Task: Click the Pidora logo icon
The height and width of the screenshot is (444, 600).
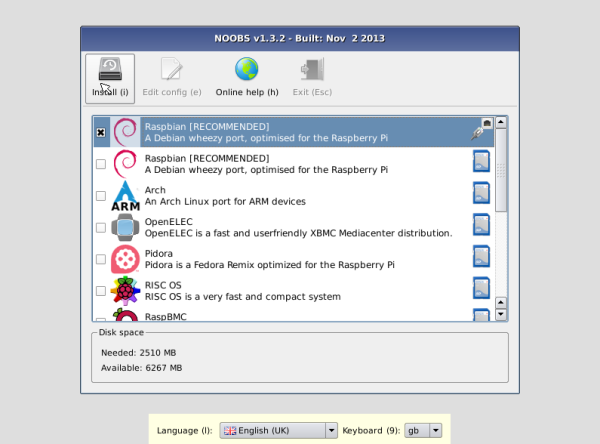Action: point(125,259)
